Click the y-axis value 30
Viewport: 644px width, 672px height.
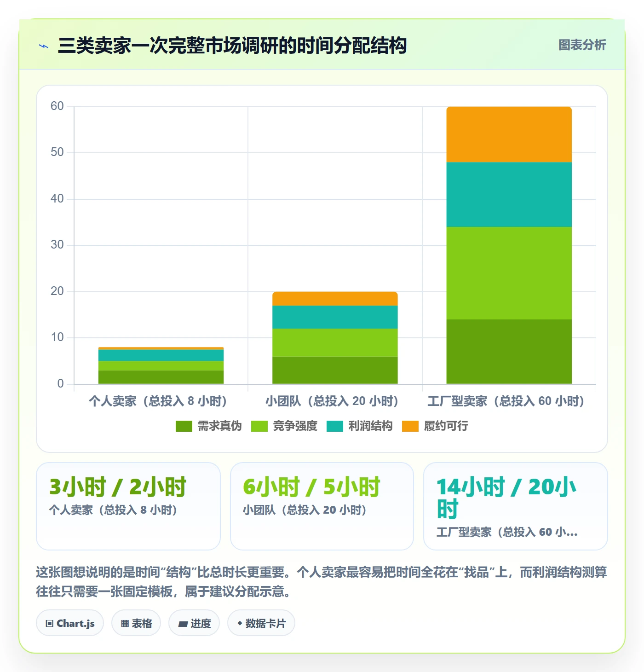pyautogui.click(x=57, y=245)
